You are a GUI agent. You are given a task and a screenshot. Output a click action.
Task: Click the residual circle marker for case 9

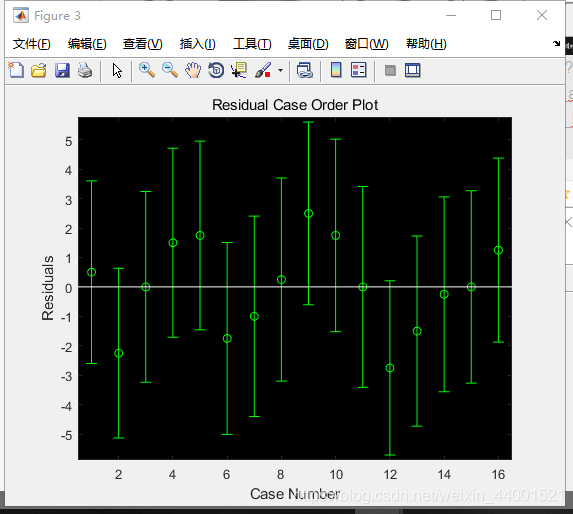point(308,213)
